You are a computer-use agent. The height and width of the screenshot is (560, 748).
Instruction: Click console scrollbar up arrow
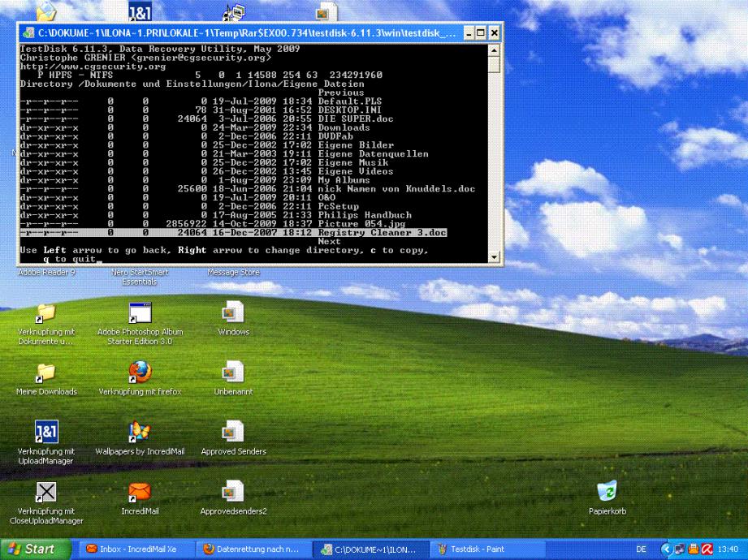tap(495, 50)
